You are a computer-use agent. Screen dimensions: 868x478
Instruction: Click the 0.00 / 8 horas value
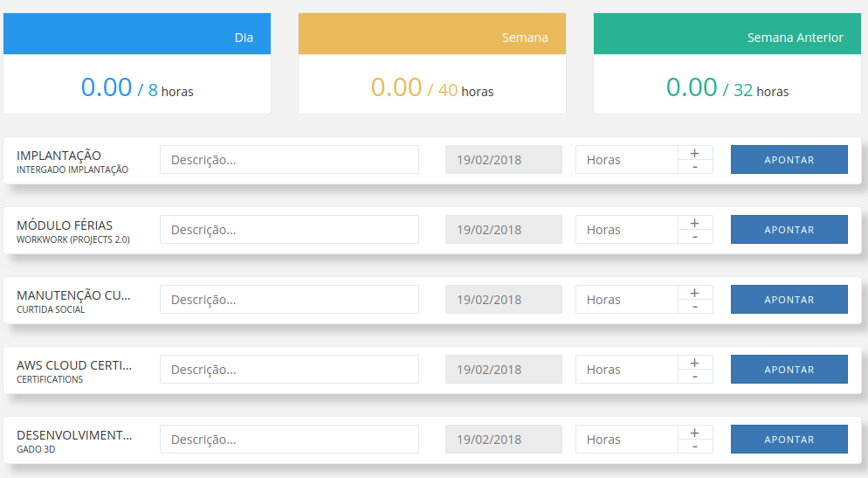point(137,87)
